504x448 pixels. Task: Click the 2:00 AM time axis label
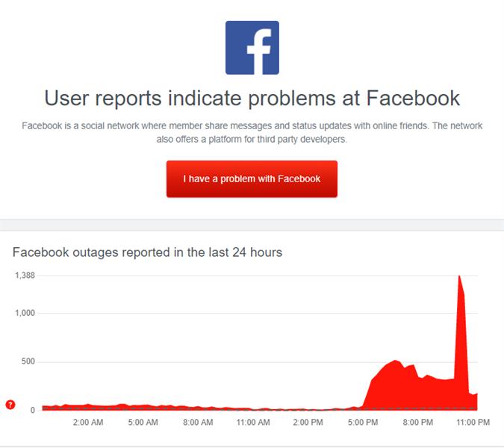tap(88, 423)
